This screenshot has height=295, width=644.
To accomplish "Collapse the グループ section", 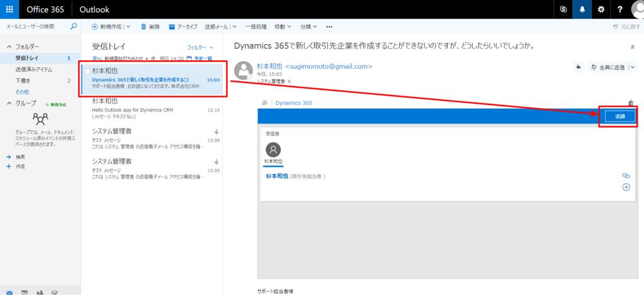I will click(9, 103).
